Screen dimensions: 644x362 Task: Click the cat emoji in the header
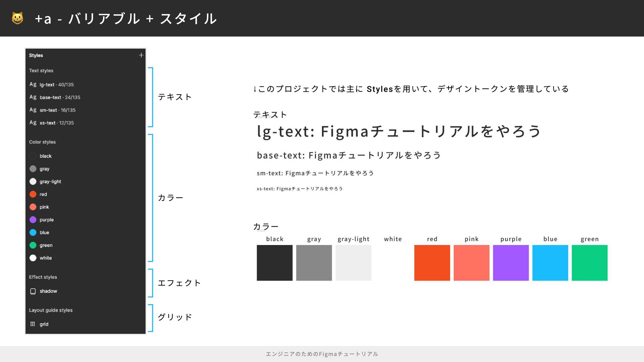point(17,18)
